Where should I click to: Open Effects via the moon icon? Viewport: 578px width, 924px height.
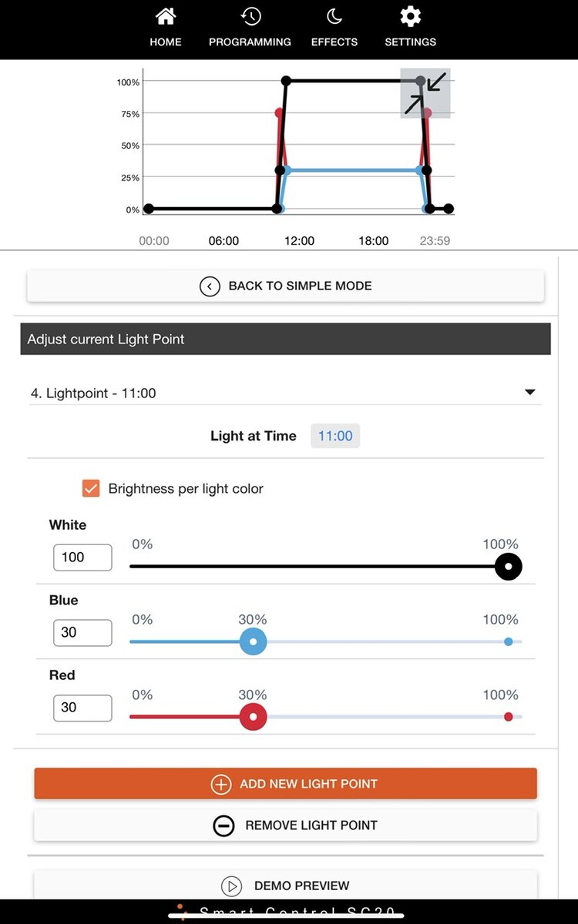coord(334,16)
